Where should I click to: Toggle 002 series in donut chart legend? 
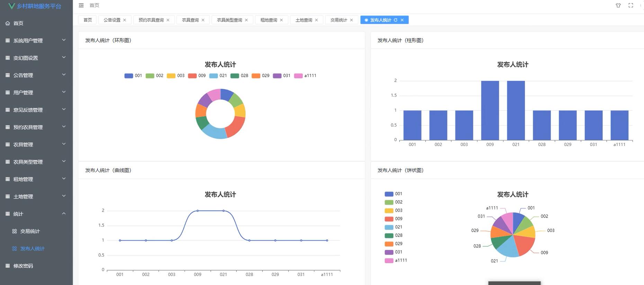click(154, 76)
